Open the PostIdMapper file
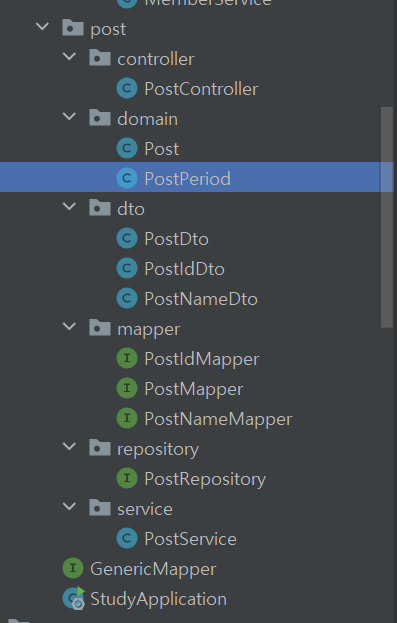Image resolution: width=397 pixels, height=623 pixels. [202, 360]
